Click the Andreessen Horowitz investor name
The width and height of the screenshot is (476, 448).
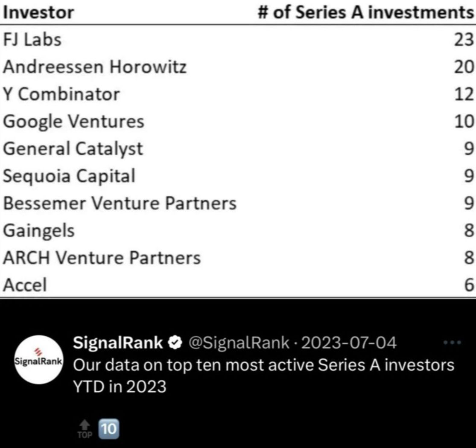[95, 67]
